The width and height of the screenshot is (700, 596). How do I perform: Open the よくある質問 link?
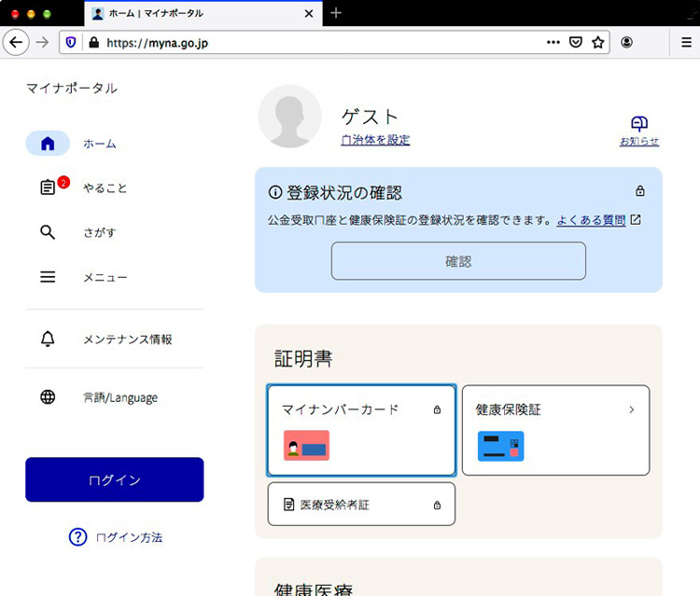pos(591,221)
